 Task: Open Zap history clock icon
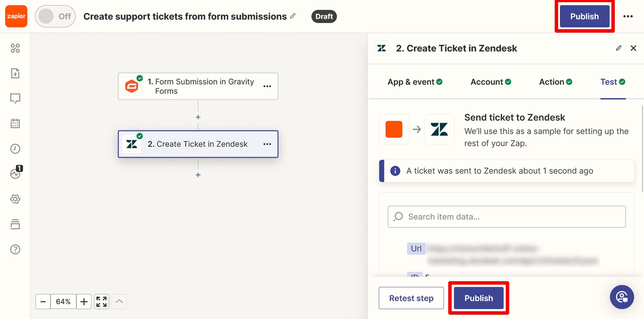[15, 149]
